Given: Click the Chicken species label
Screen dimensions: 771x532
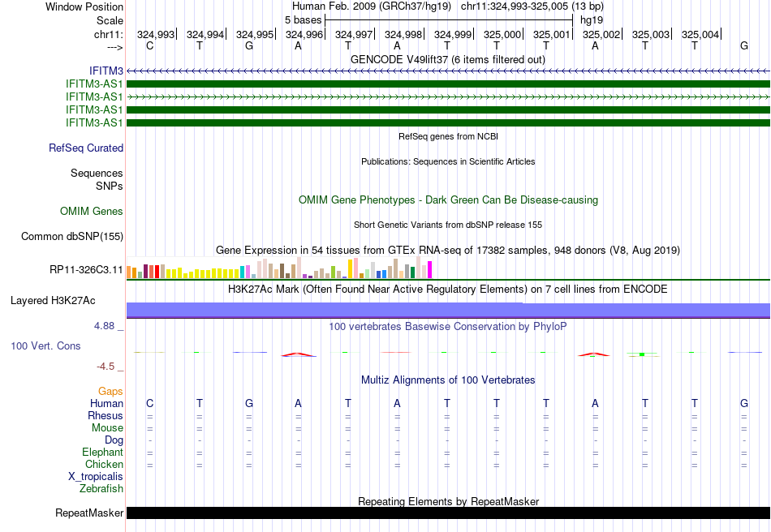Looking at the screenshot, I should [x=104, y=464].
